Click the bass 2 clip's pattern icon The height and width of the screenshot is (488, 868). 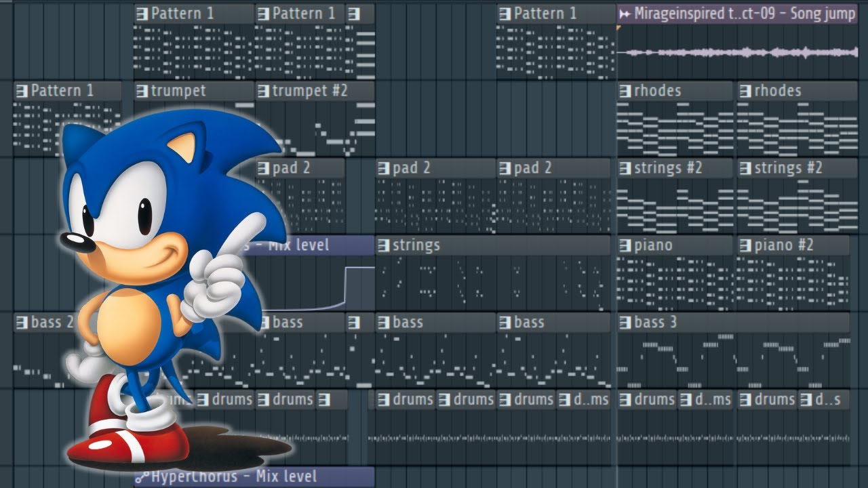[21, 323]
